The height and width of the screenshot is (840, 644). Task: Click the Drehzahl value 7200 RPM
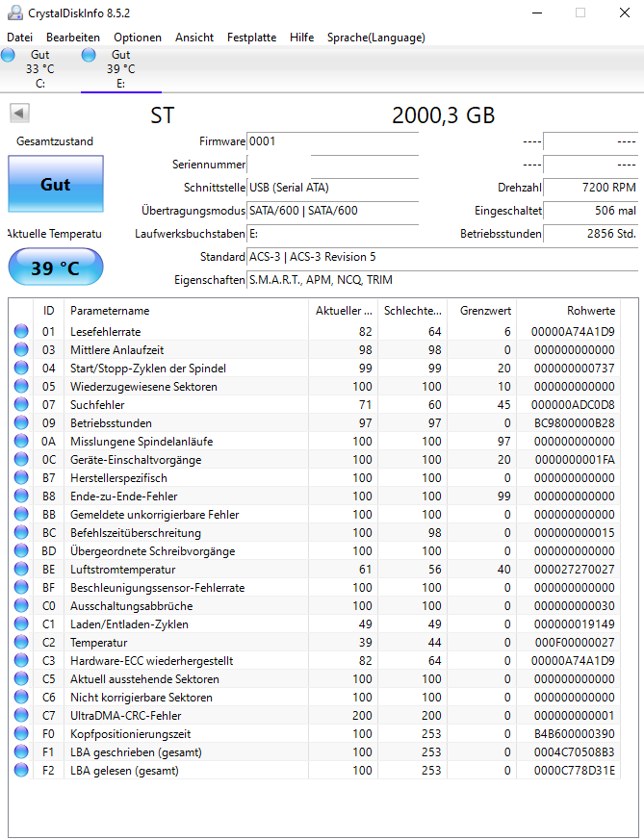tap(590, 188)
